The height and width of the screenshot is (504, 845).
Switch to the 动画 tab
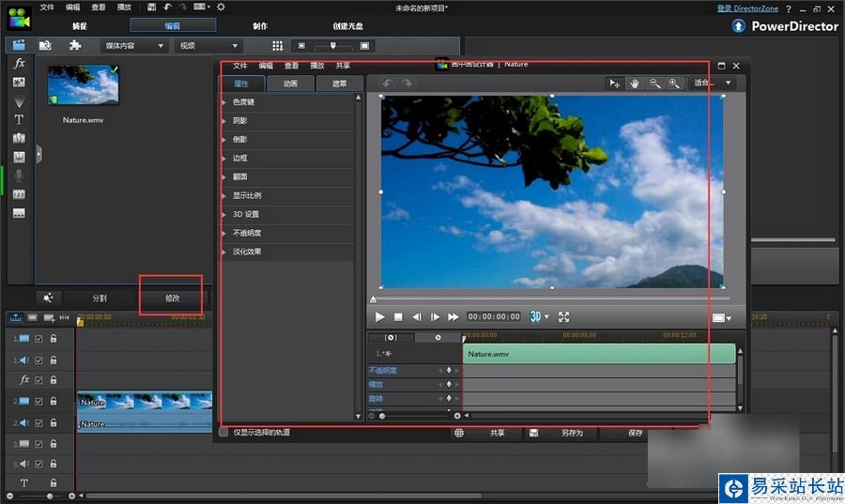(x=290, y=84)
